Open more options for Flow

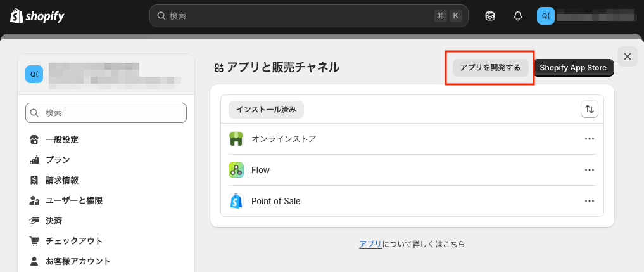coord(590,170)
